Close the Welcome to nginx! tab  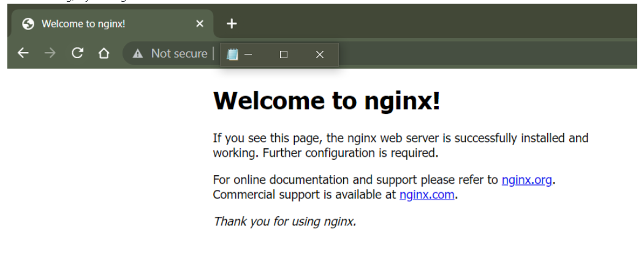point(200,24)
